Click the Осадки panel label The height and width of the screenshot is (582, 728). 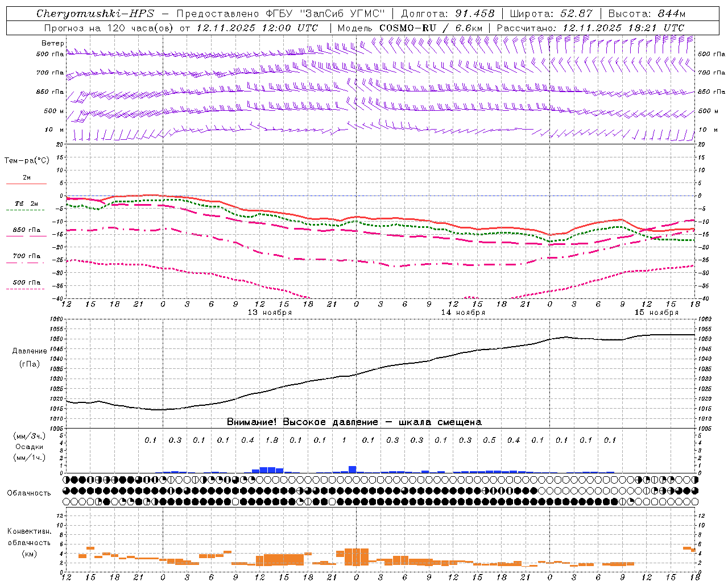30,447
